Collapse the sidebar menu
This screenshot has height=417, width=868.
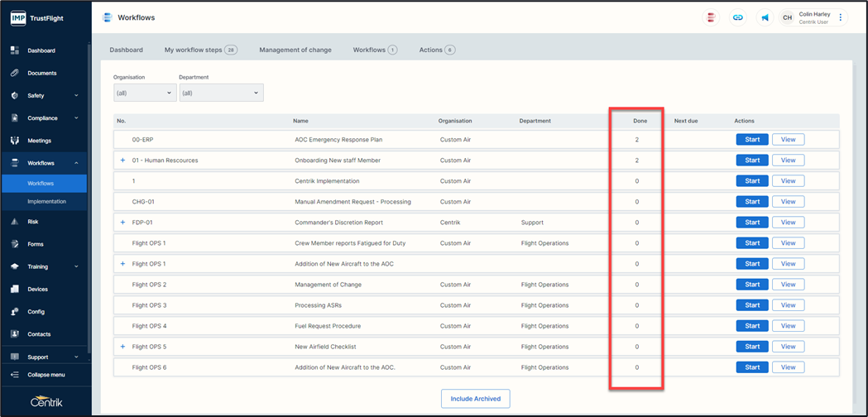(46, 375)
